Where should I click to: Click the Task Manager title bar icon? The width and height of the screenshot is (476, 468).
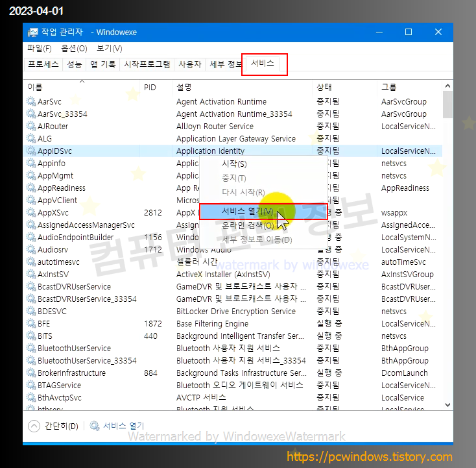pos(33,32)
